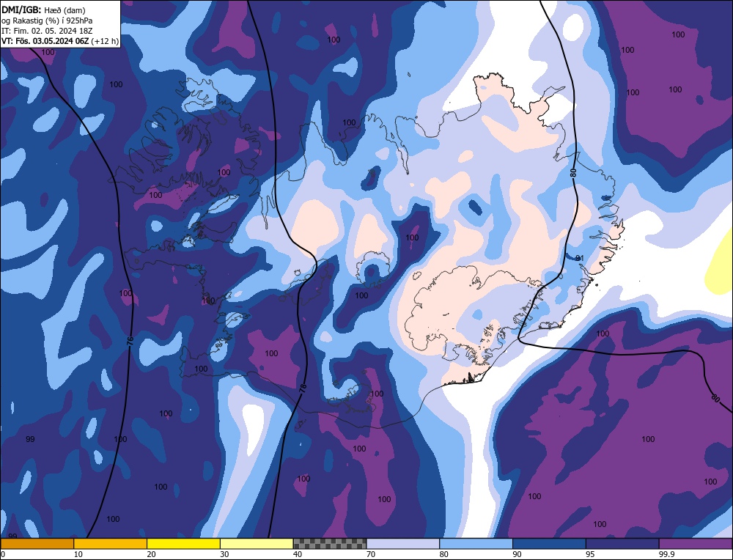The image size is (733, 560).
Task: Click the "og Rakastig (%) í 925hPa" line
Action: pos(47,21)
